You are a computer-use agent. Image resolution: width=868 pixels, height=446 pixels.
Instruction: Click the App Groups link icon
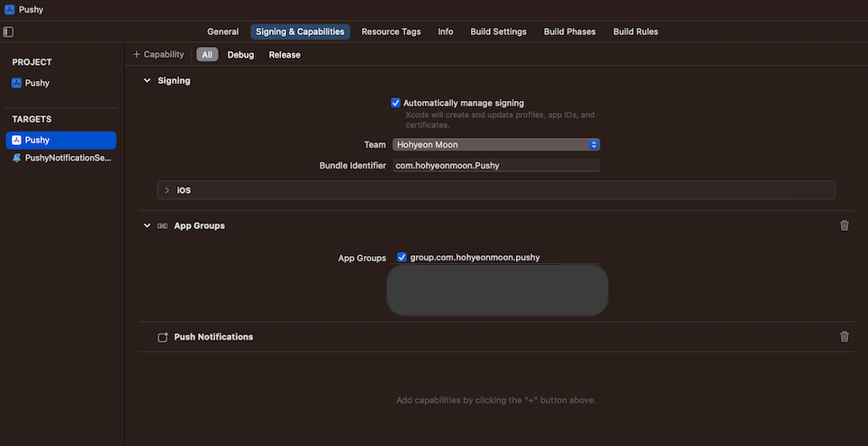click(162, 225)
